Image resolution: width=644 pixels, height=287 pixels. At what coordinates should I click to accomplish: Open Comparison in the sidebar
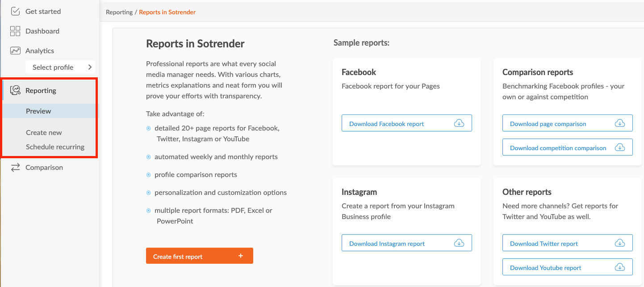pos(44,168)
